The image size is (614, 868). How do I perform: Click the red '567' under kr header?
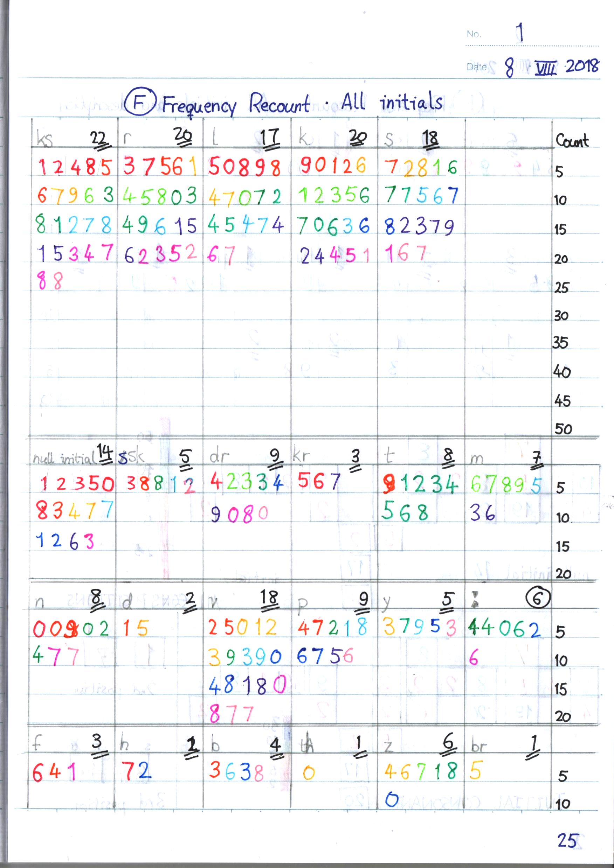pyautogui.click(x=319, y=482)
